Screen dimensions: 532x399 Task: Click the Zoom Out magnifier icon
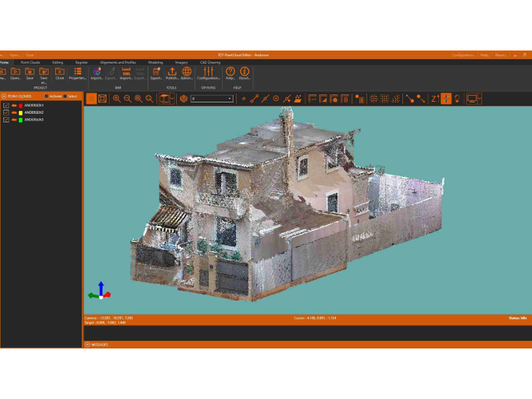point(128,98)
